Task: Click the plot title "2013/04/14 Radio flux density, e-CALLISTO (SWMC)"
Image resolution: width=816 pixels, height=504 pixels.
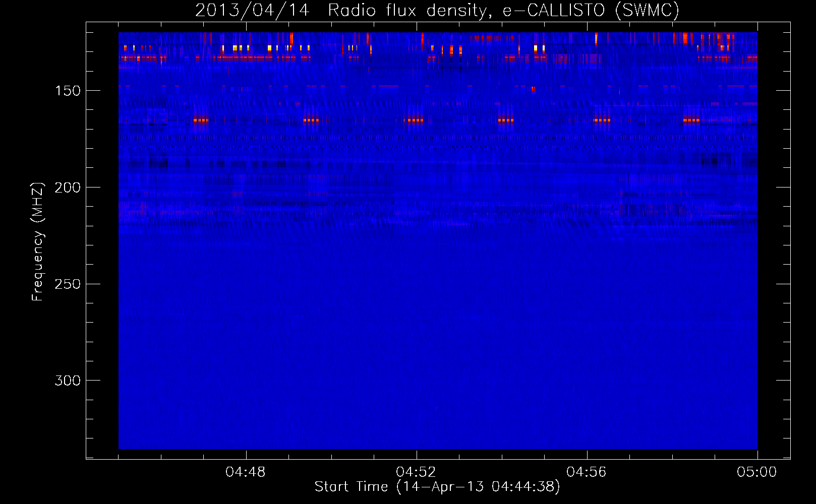Action: (437, 10)
